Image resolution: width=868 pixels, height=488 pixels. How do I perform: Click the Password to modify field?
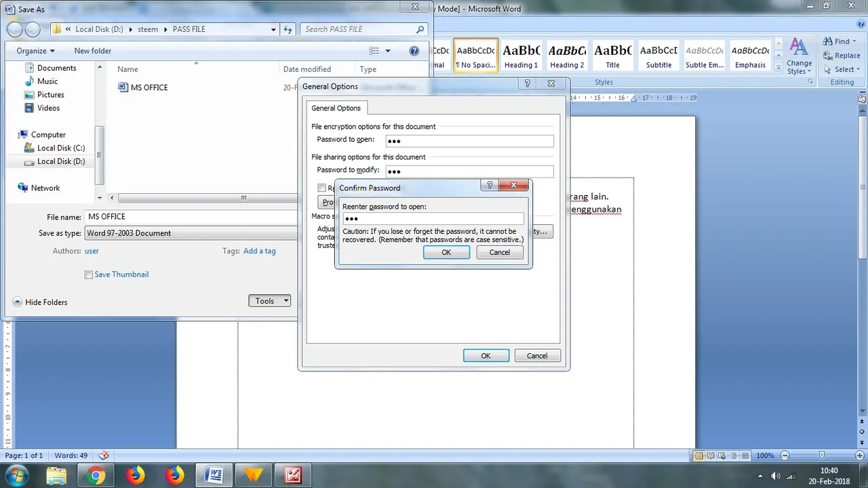tap(469, 171)
